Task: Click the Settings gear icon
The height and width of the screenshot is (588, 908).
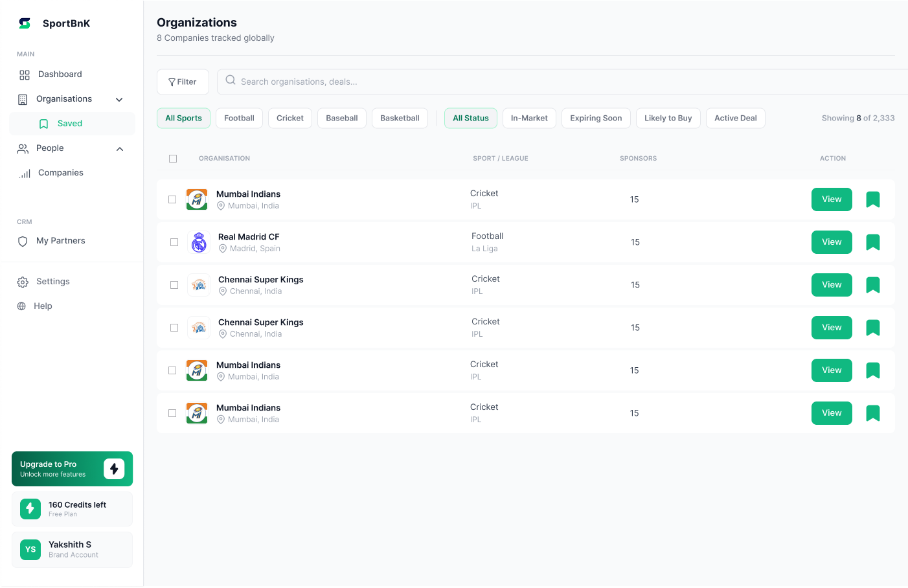Action: 23,282
